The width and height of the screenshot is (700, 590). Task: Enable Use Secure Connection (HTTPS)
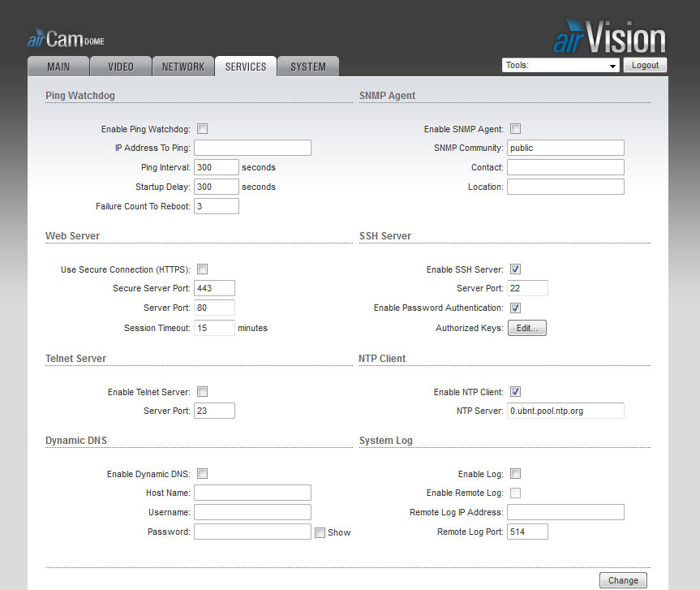point(201,269)
